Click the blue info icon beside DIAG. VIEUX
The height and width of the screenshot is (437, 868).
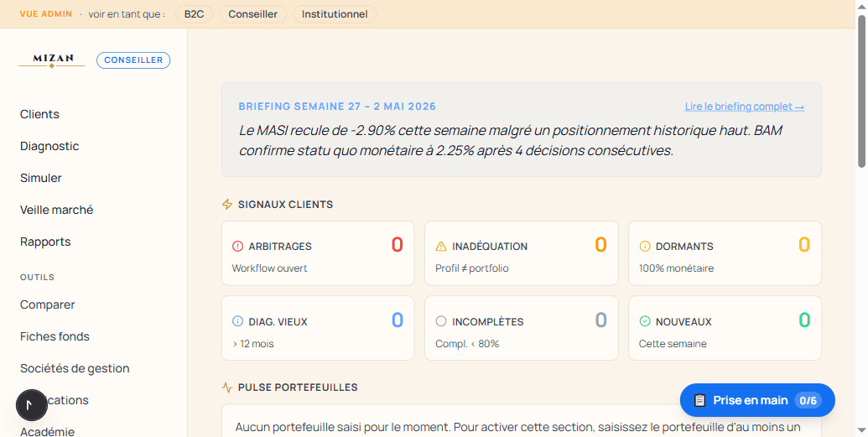coord(237,321)
